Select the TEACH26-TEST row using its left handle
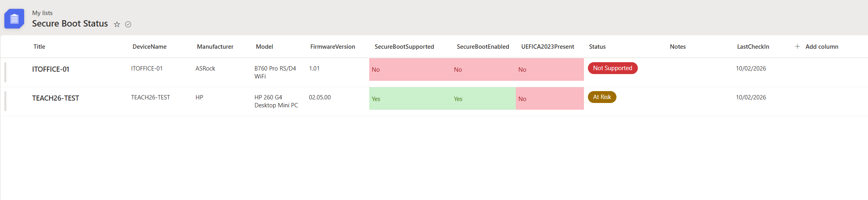 5,101
